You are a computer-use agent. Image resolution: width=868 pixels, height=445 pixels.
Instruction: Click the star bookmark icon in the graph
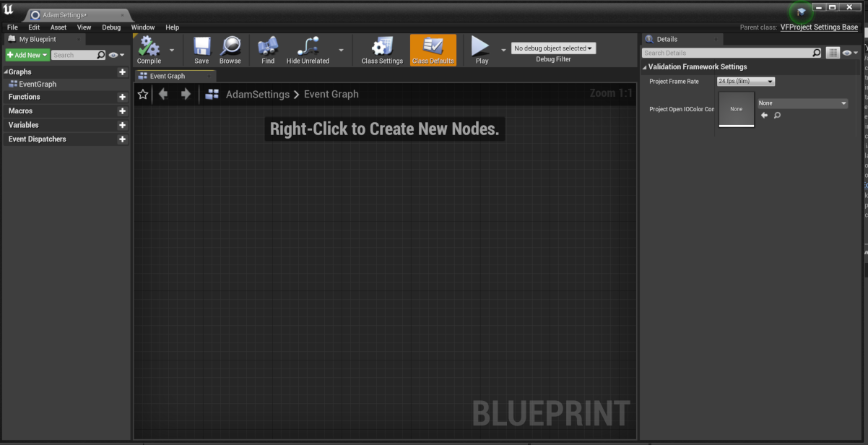(x=143, y=95)
